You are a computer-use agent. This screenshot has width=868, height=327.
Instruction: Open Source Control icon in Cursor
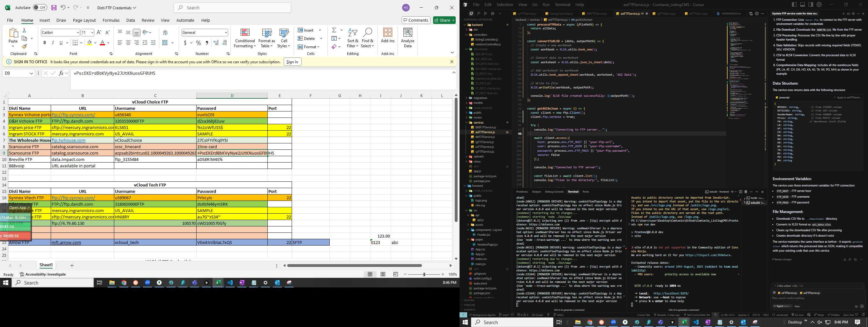click(x=486, y=13)
